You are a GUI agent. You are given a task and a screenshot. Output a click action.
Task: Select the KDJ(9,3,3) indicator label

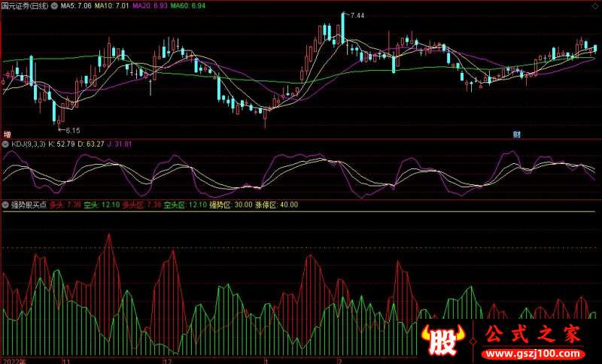tap(29, 144)
